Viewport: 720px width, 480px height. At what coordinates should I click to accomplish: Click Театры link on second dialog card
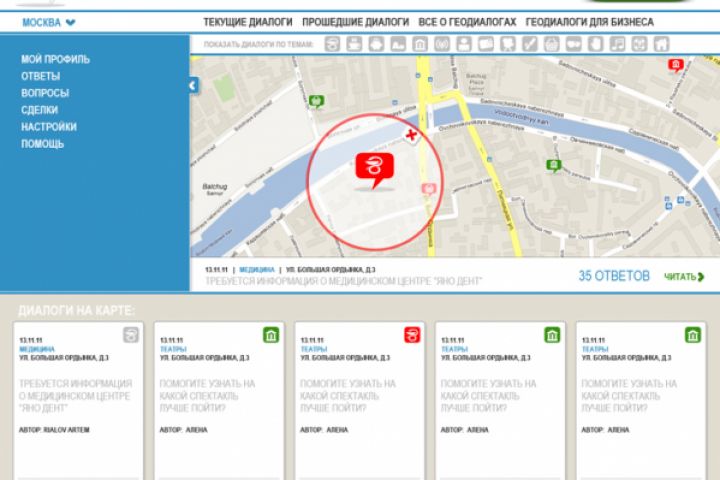(173, 350)
